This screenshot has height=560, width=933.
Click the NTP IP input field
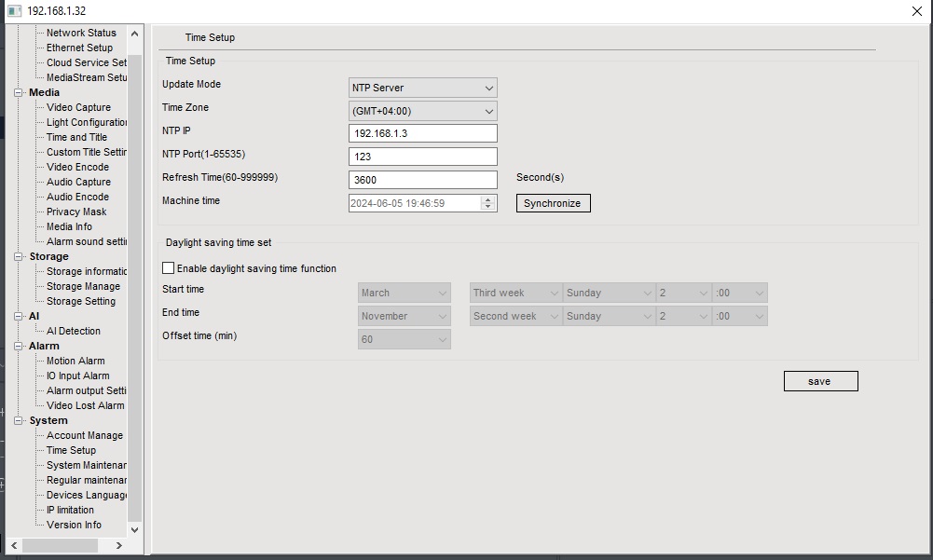[422, 133]
